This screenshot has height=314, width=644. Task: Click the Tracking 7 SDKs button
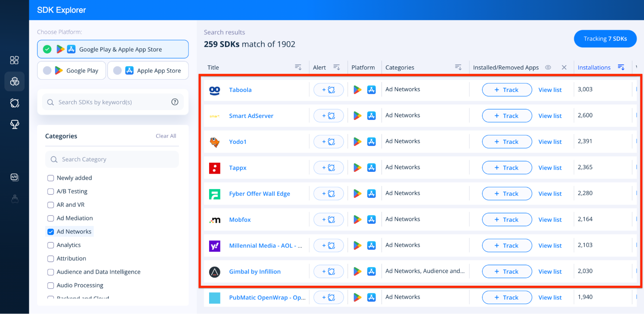coord(605,39)
